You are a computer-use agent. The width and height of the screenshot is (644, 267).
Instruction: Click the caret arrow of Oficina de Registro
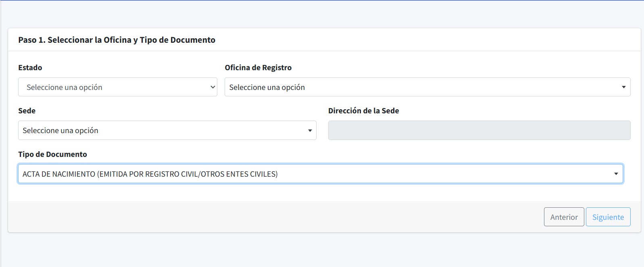623,87
